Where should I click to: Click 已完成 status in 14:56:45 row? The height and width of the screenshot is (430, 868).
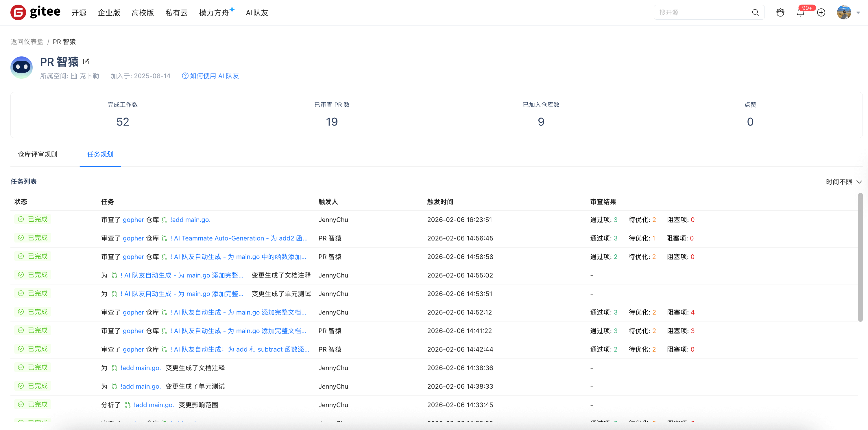[x=33, y=238]
